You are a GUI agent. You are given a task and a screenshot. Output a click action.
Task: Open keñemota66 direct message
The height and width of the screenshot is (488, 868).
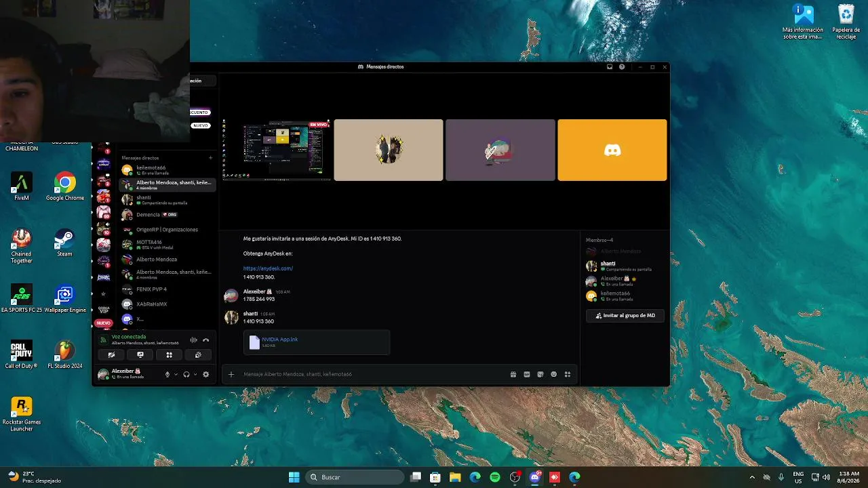click(167, 170)
